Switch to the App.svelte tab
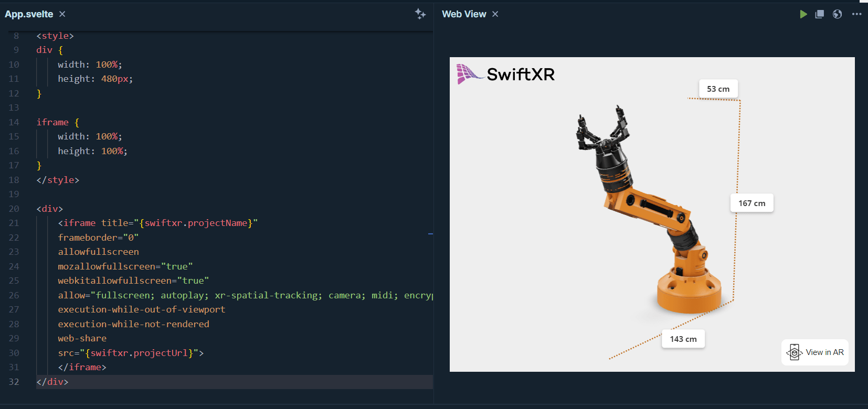This screenshot has height=409, width=868. pos(29,14)
